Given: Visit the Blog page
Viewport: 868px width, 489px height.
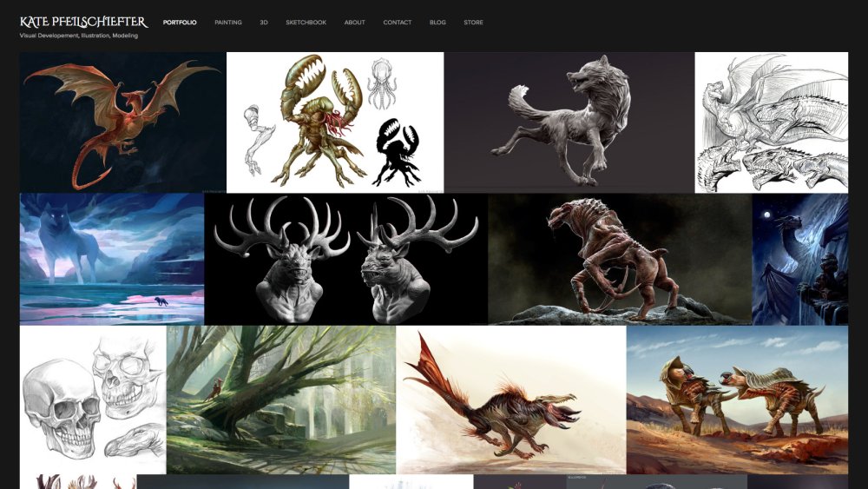Looking at the screenshot, I should 437,23.
